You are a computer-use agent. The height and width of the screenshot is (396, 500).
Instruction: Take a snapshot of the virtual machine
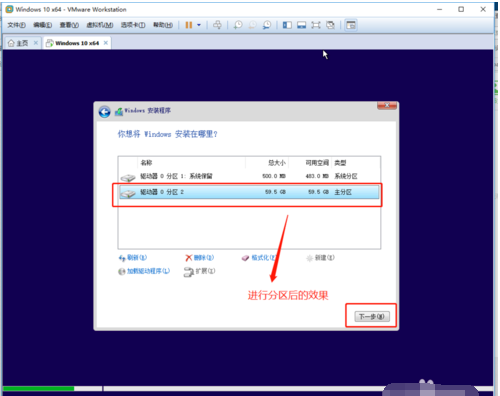[x=238, y=25]
